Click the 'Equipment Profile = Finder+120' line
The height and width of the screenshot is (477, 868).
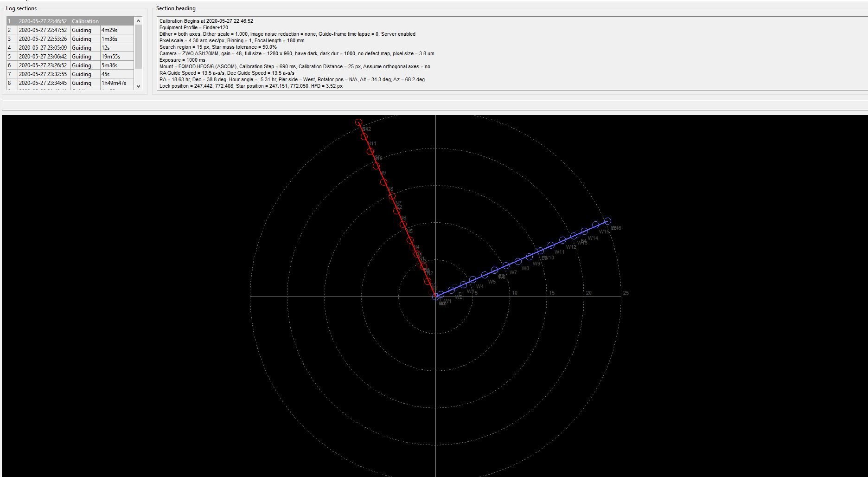click(194, 27)
